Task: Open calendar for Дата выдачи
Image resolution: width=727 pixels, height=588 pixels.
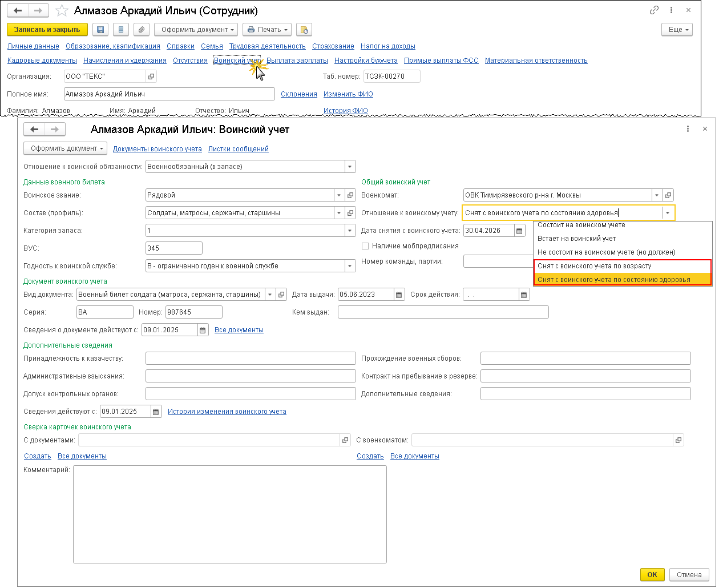Action: point(399,295)
